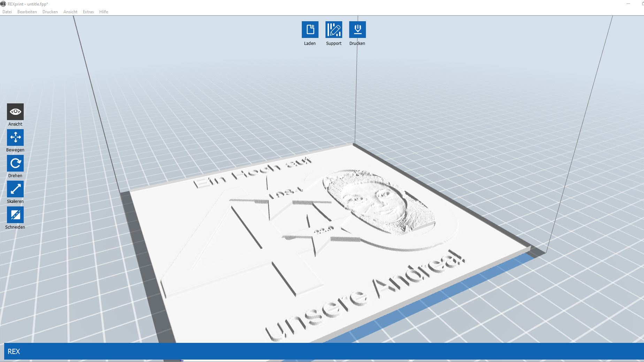Select the Ansicht eye view tool
The image size is (644, 362).
point(15,112)
